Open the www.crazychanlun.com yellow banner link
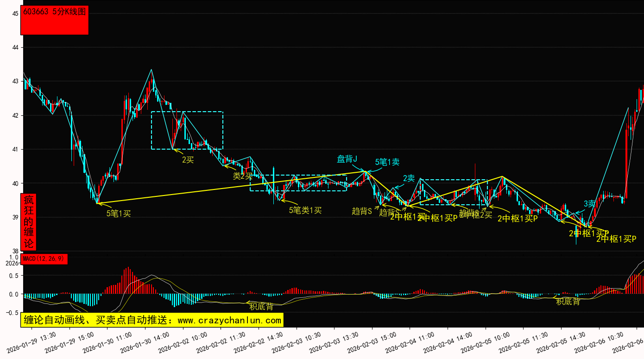Screen dimensions: 644x359 (x=152, y=320)
